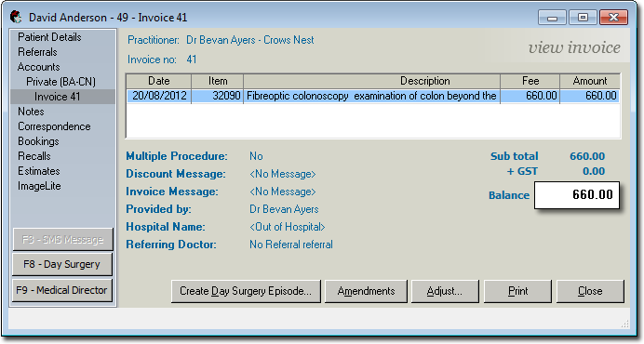The image size is (644, 344).
Task: Open Correspondence section
Action: point(54,126)
